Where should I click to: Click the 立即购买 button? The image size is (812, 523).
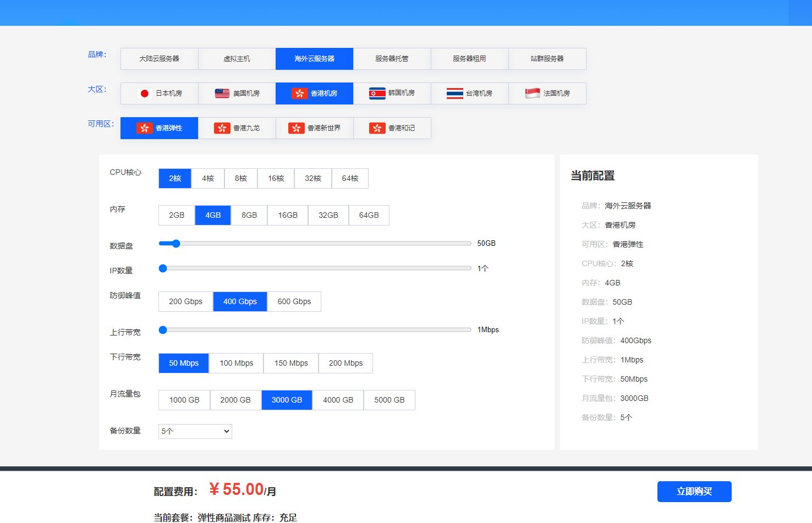(x=694, y=492)
